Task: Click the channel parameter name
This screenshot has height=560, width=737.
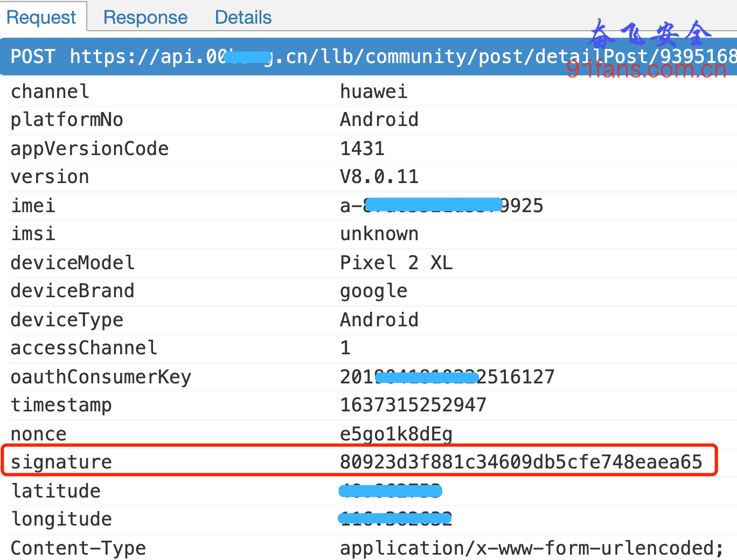Action: [x=50, y=92]
